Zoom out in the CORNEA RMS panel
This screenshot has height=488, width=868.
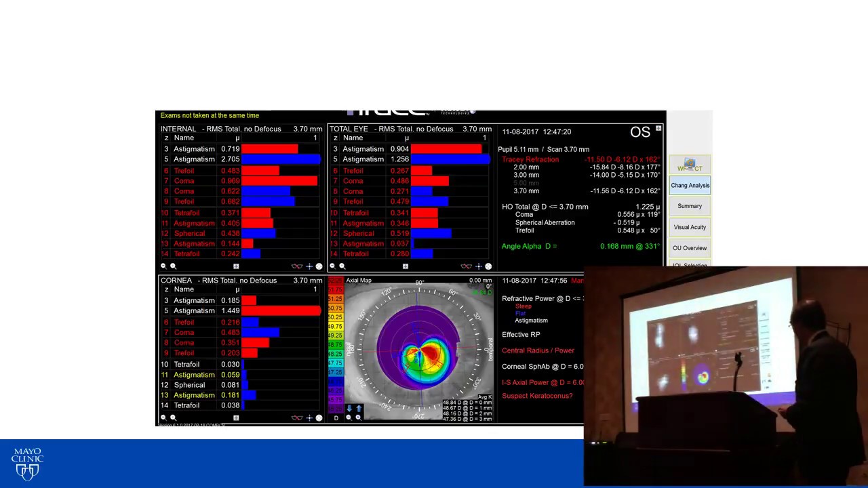point(163,418)
